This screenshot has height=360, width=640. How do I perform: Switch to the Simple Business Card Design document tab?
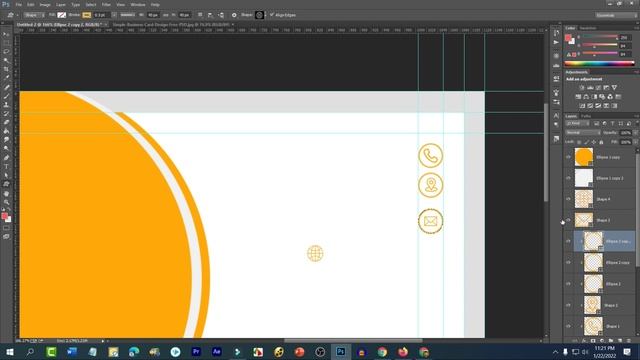coord(171,25)
